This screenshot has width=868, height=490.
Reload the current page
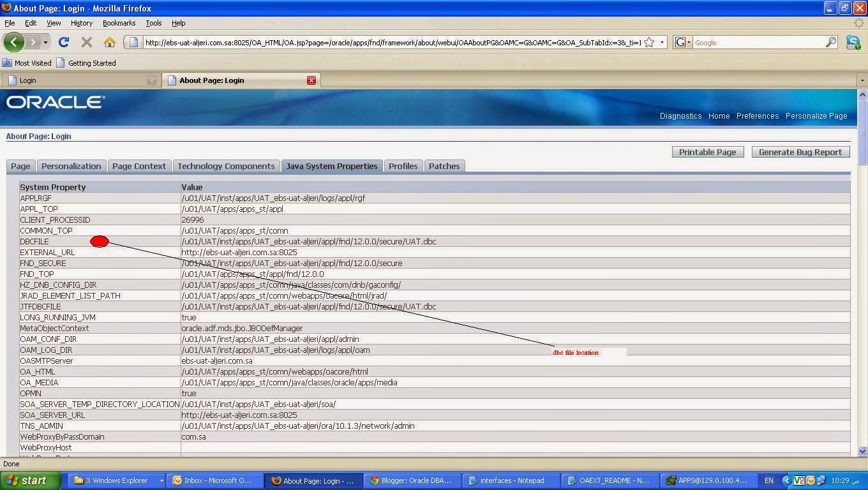click(63, 42)
